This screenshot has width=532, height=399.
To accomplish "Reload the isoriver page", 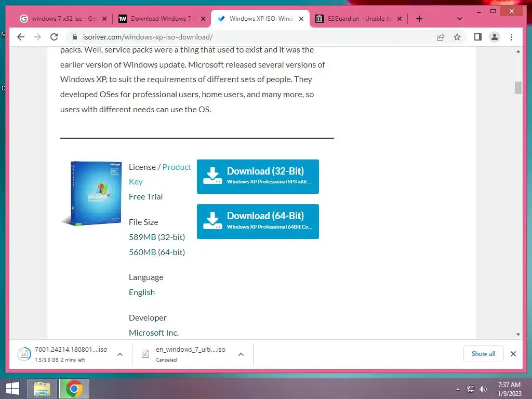I will (x=54, y=37).
